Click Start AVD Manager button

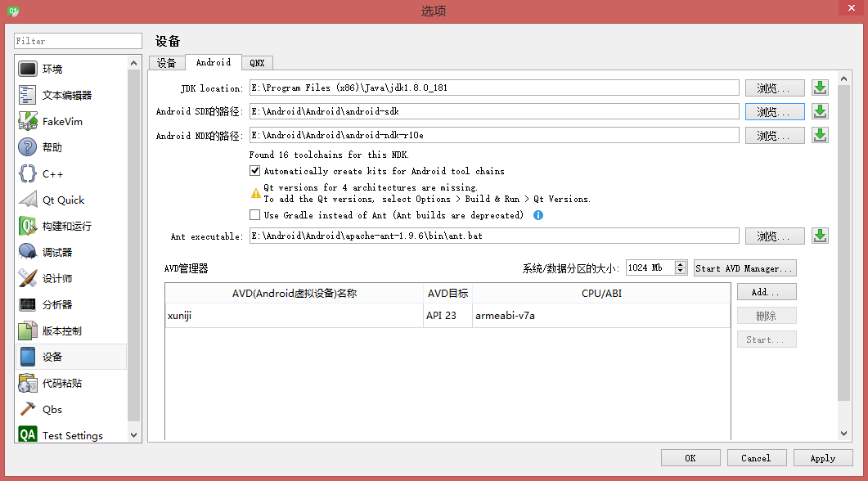pyautogui.click(x=744, y=268)
